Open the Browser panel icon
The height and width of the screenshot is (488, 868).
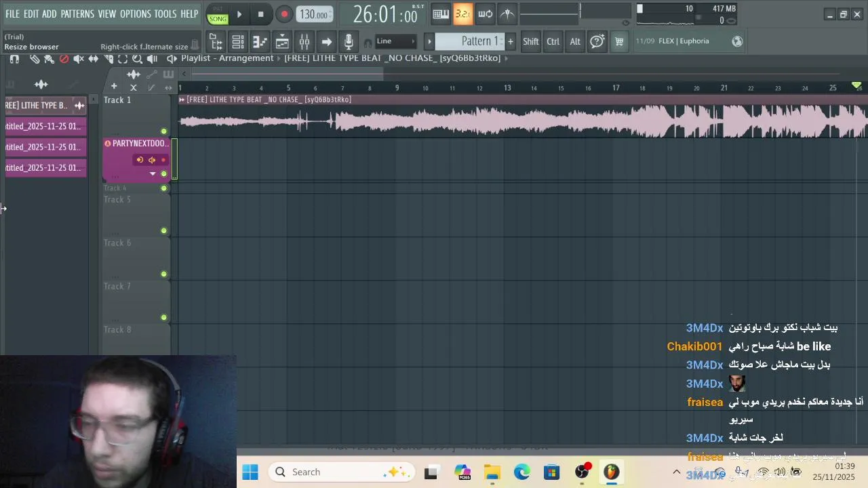(x=216, y=42)
